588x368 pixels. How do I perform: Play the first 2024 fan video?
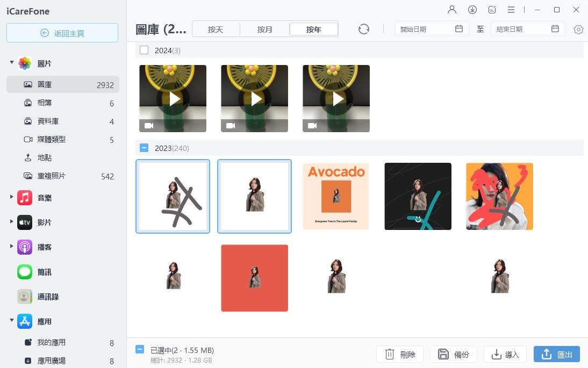pos(173,98)
